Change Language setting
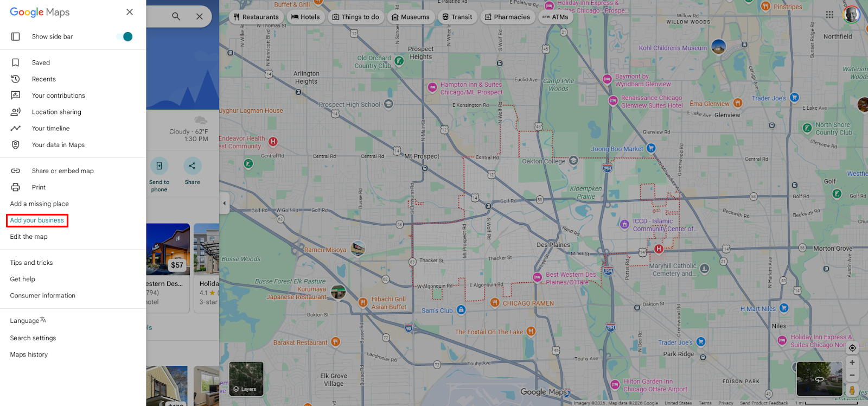Screen dimensions: 868x406 pyautogui.click(x=28, y=321)
